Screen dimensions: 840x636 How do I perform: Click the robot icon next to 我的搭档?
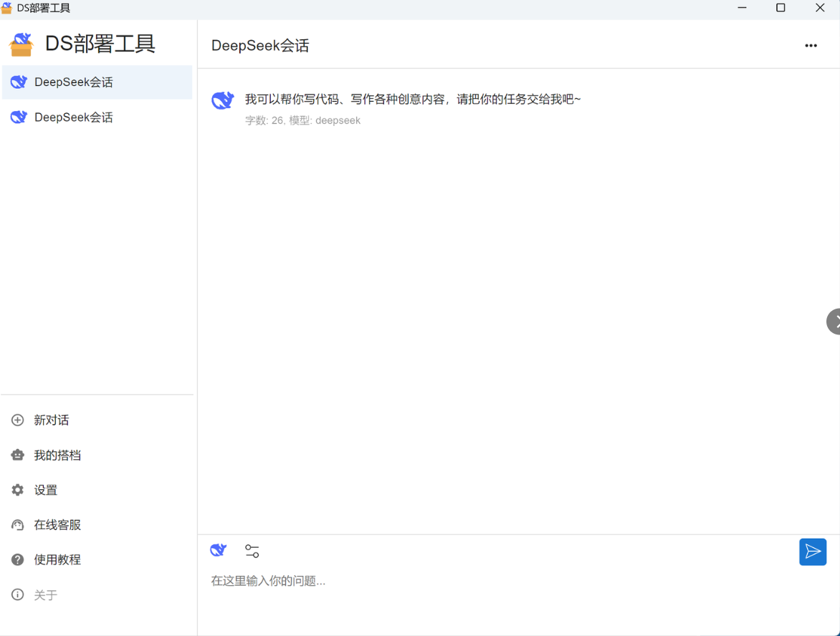18,455
